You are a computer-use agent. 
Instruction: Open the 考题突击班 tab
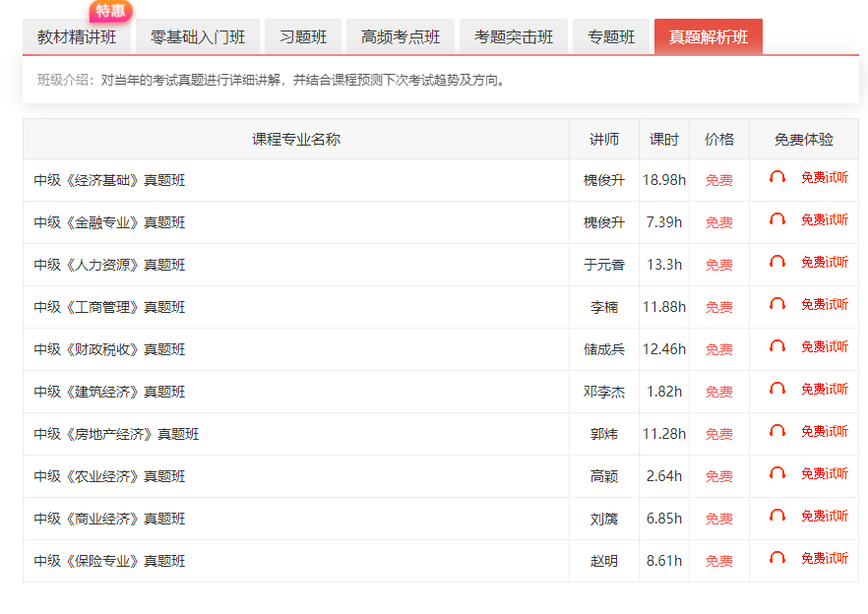pyautogui.click(x=514, y=37)
